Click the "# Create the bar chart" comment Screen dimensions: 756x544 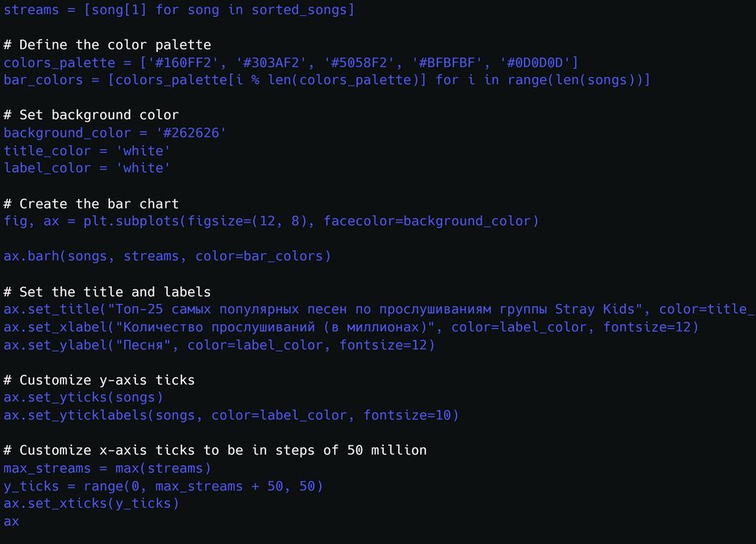(x=92, y=203)
